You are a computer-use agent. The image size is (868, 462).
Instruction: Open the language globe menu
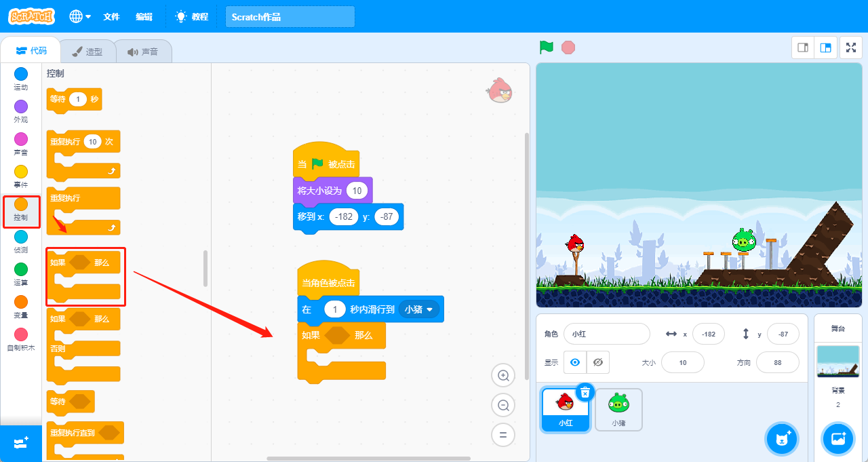(x=80, y=16)
